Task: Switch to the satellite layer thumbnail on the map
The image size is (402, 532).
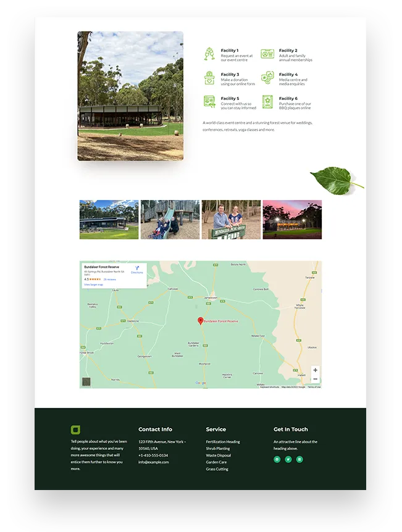Action: tap(86, 381)
